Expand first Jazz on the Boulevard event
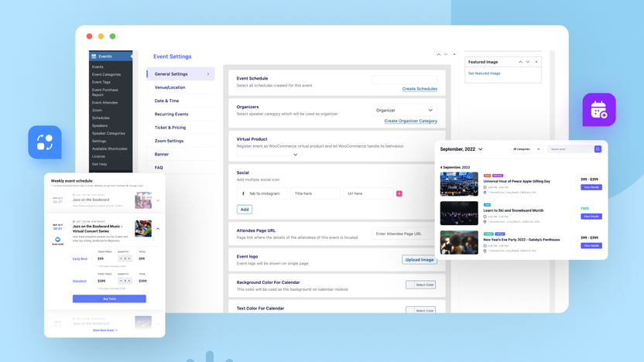The width and height of the screenshot is (644, 362). tap(158, 200)
